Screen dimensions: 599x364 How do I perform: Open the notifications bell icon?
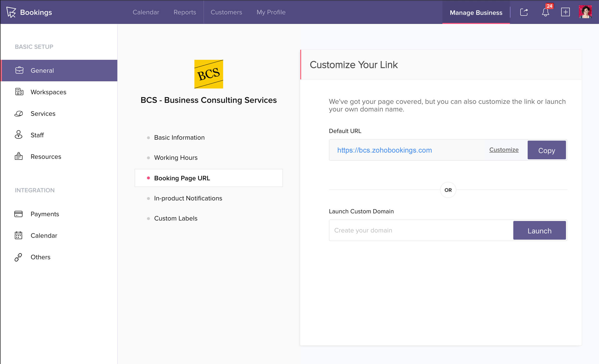pos(545,12)
